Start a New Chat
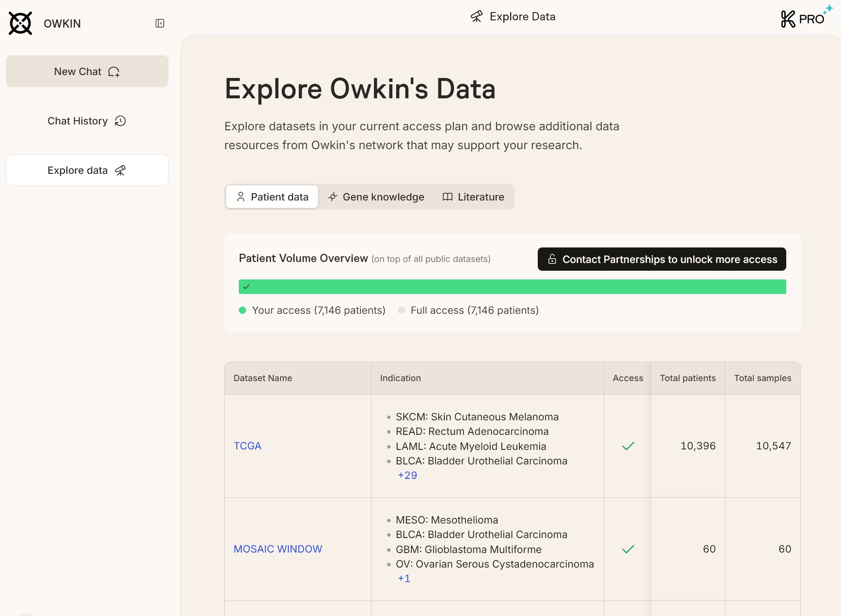 pos(87,72)
